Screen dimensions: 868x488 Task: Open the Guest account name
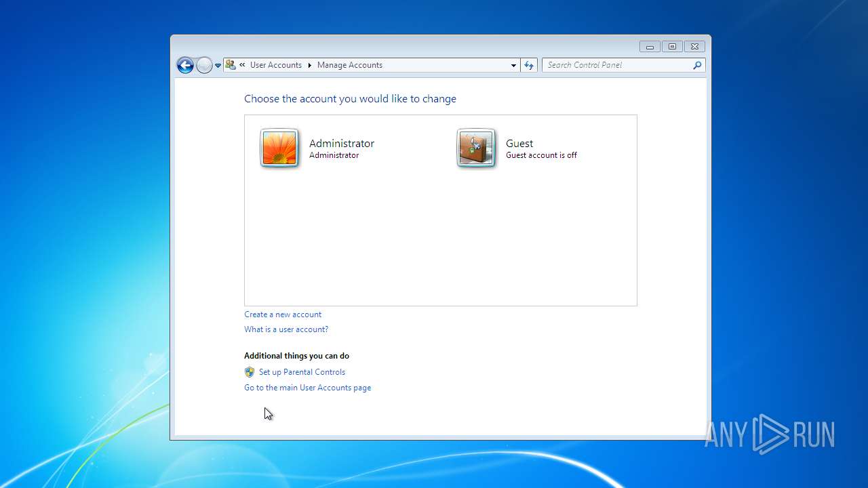point(519,143)
